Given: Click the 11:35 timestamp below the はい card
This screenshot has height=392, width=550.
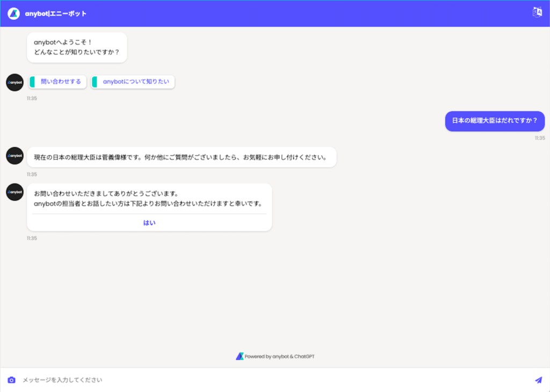Looking at the screenshot, I should click(x=32, y=238).
